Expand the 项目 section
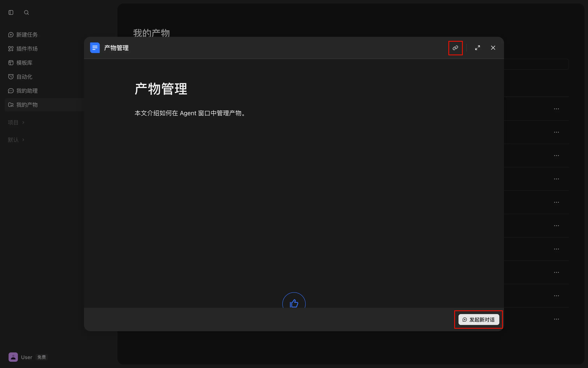This screenshot has height=368, width=588. [x=16, y=122]
